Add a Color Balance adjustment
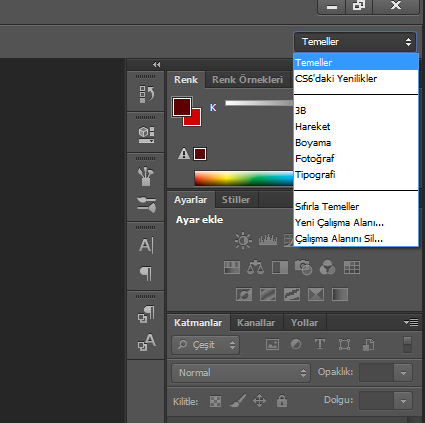The width and height of the screenshot is (425, 423). pyautogui.click(x=255, y=267)
